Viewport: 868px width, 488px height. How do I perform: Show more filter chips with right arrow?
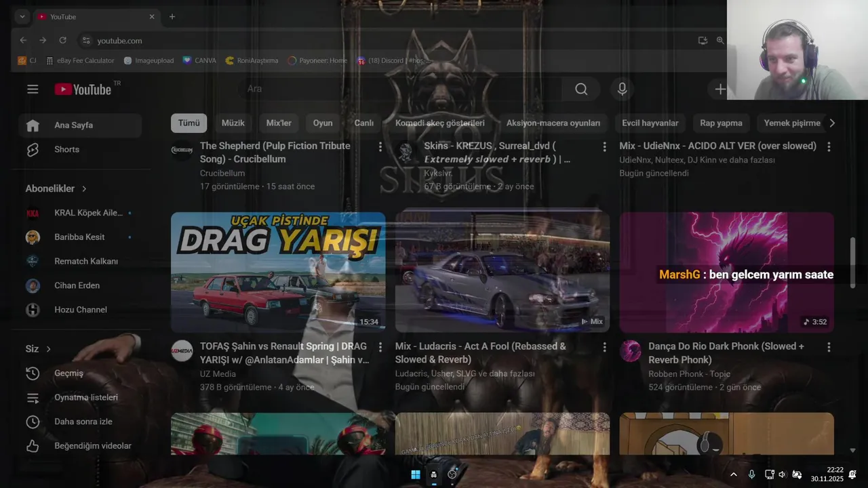pos(832,123)
